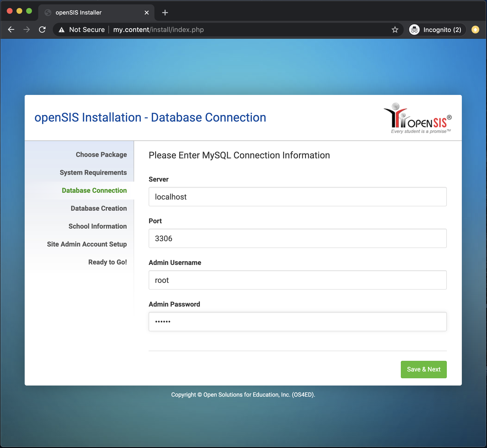Click the yellow update icon in toolbar
Image resolution: width=487 pixels, height=448 pixels.
pyautogui.click(x=475, y=30)
